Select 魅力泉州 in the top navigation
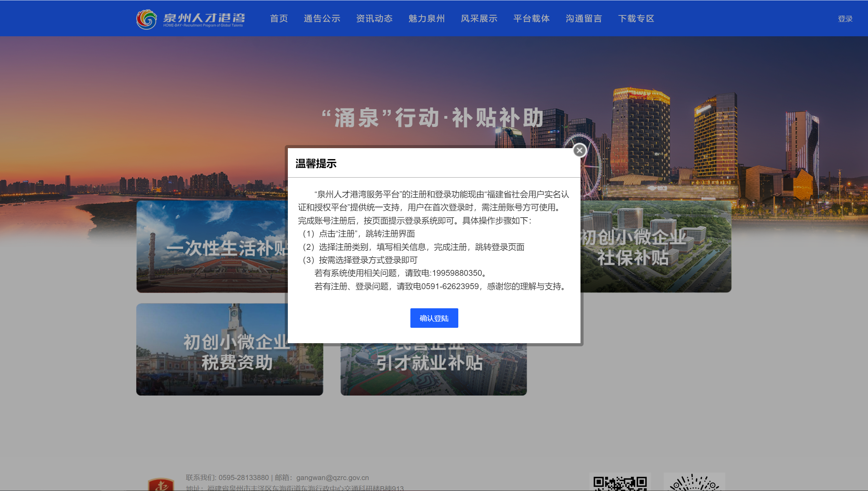Image resolution: width=868 pixels, height=491 pixels. [x=426, y=18]
